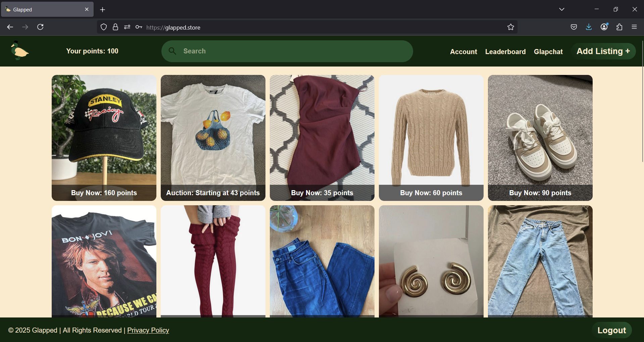Open the Leaderboard page
Image resolution: width=644 pixels, height=342 pixels.
(505, 52)
